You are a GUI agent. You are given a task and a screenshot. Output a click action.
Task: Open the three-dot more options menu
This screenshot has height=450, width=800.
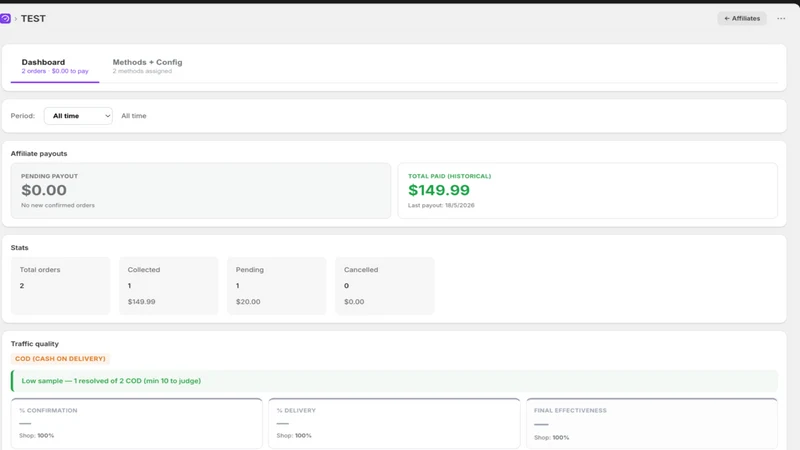coord(781,18)
